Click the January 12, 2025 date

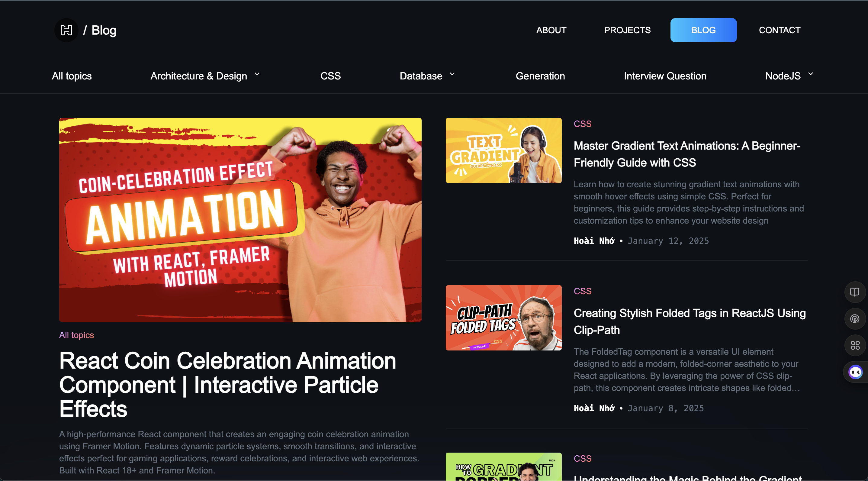tap(668, 241)
